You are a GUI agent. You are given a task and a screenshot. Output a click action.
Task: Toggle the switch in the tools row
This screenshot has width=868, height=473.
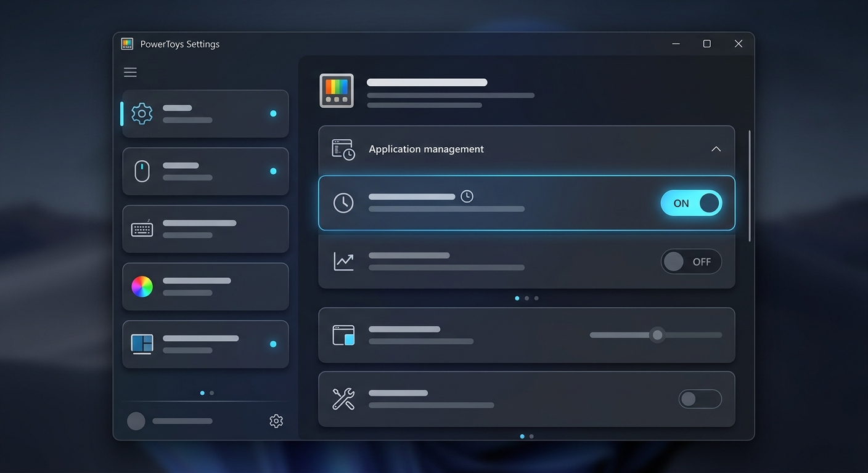700,399
